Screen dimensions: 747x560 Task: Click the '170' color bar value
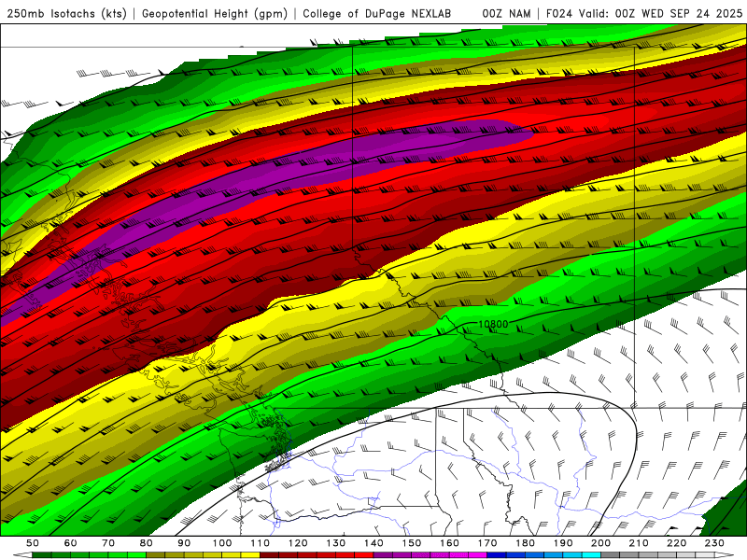[486, 543]
